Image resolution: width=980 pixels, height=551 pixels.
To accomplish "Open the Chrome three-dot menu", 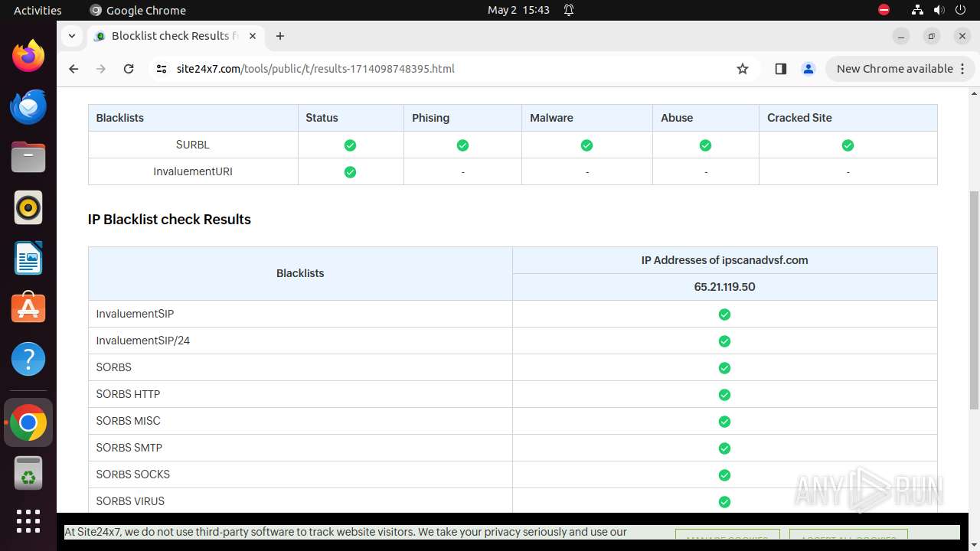I will [962, 69].
